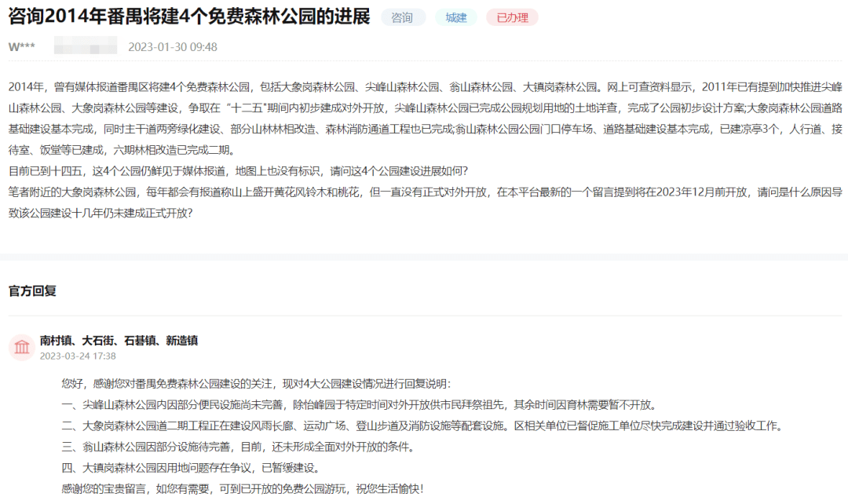Screen dimensions: 848x504
Task: Click the reply timestamp 2023-03-24 17:38
Action: tap(78, 356)
